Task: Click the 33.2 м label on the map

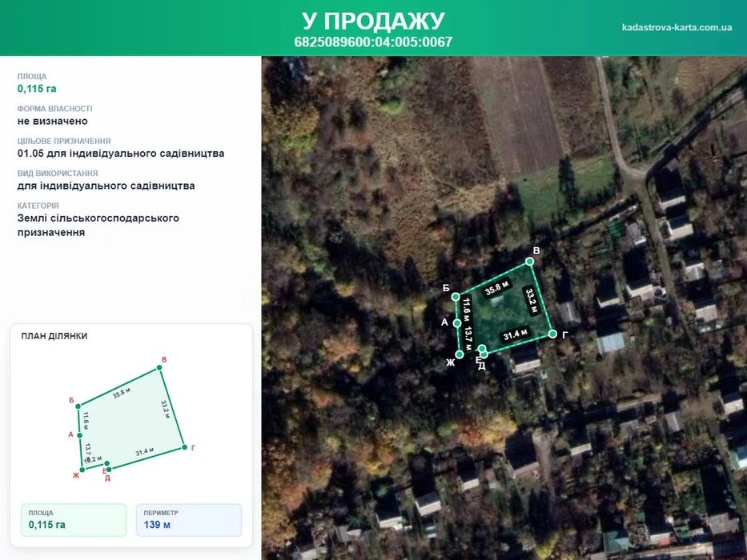Action: tap(531, 301)
